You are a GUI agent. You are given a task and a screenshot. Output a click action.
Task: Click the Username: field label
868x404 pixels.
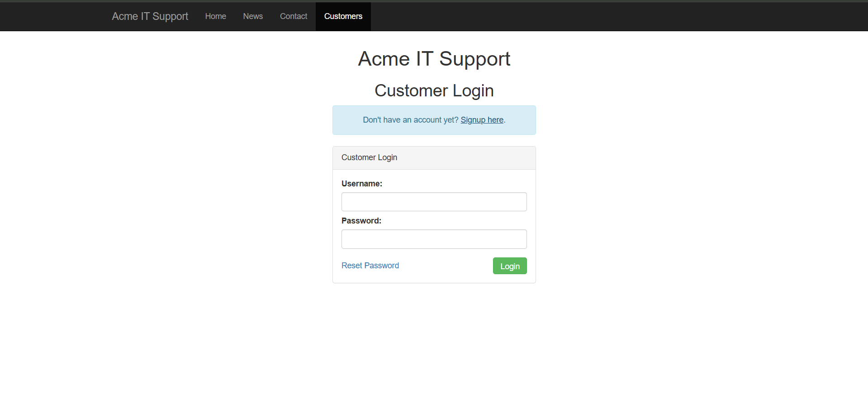click(x=361, y=184)
